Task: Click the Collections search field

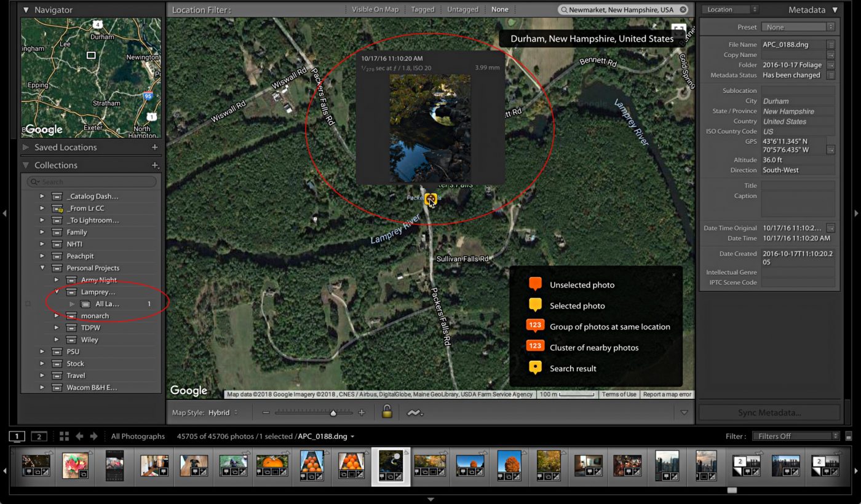Action: [x=92, y=182]
